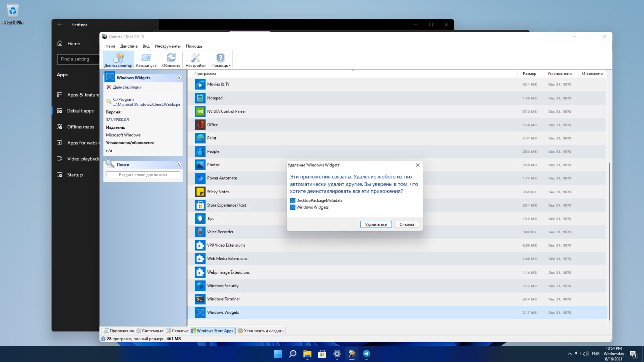Sort by the Установлено column header
Image resolution: width=644 pixels, height=362 pixels.
coord(559,74)
